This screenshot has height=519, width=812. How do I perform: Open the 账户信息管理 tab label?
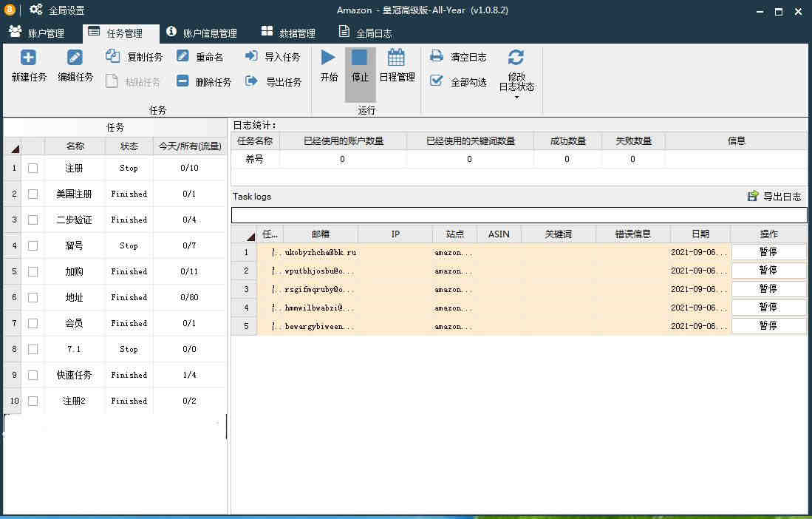coord(210,33)
